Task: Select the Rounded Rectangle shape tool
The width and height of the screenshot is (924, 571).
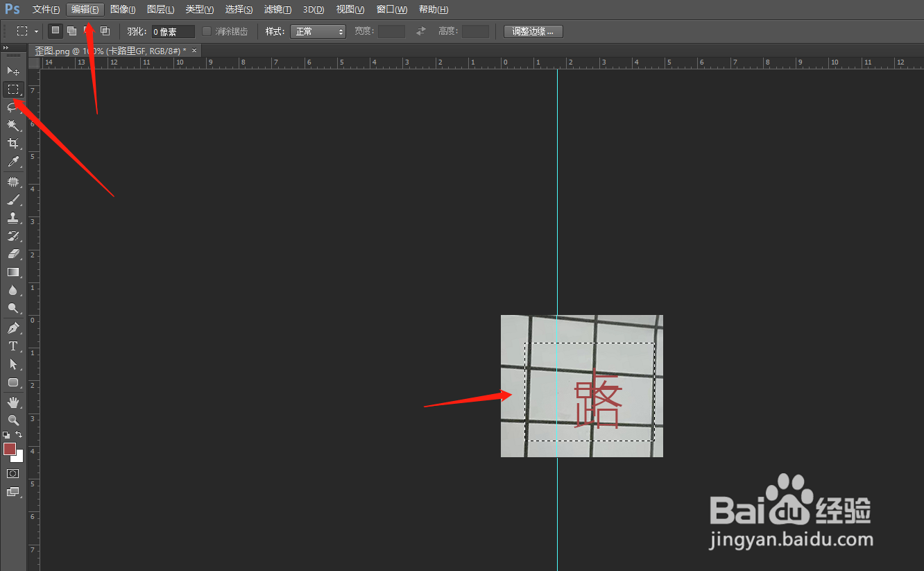Action: (x=13, y=382)
